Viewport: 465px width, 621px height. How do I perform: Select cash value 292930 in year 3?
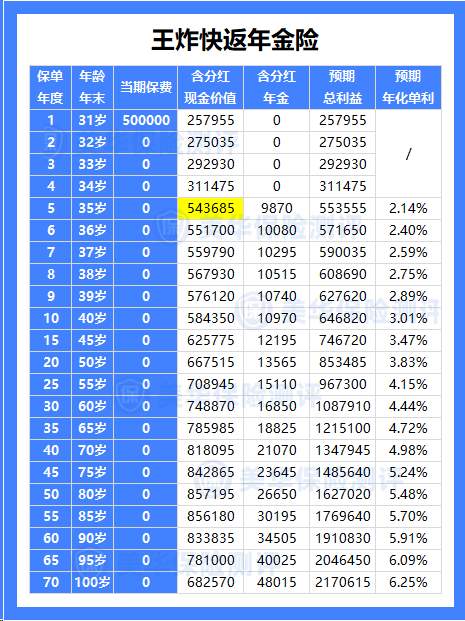click(x=210, y=164)
